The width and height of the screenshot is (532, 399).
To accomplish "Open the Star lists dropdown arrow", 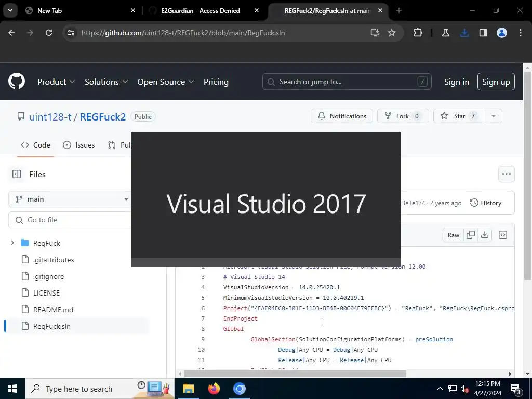I will (x=494, y=116).
